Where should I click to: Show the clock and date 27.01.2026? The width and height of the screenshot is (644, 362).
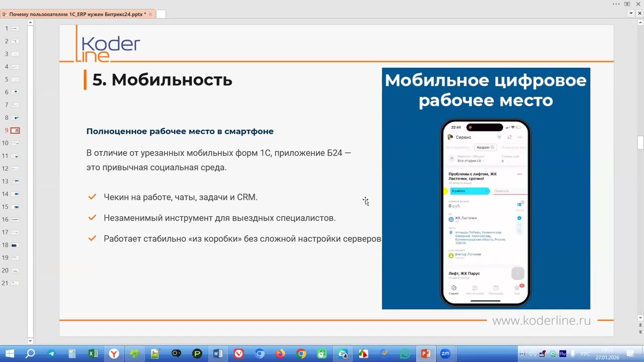pos(607,354)
